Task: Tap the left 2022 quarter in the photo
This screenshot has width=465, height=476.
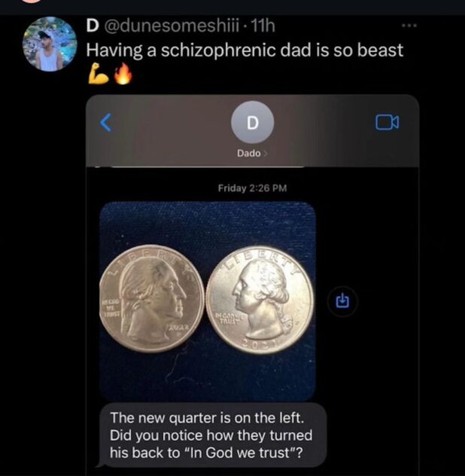Action: tap(152, 299)
